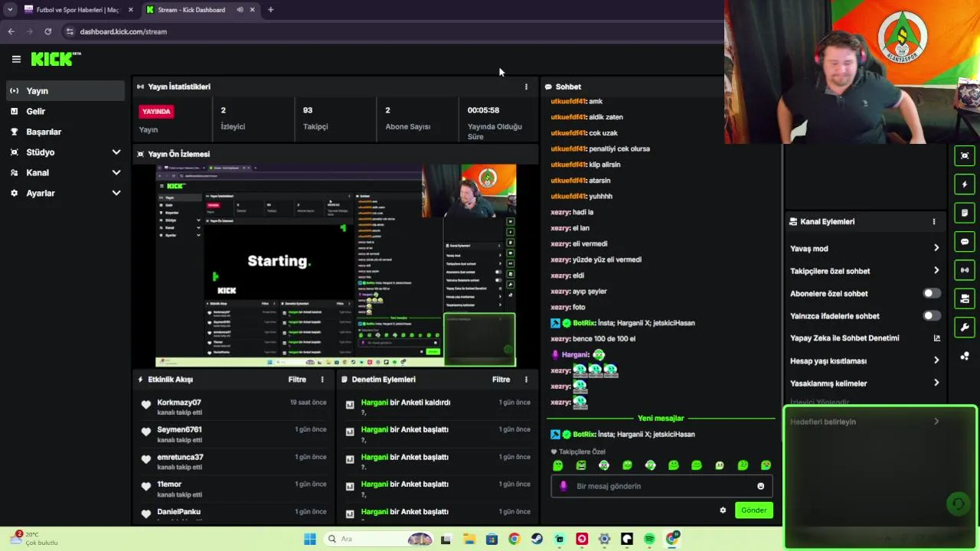The width and height of the screenshot is (980, 551).
Task: Click the document notes sidebar icon
Action: coord(965,213)
